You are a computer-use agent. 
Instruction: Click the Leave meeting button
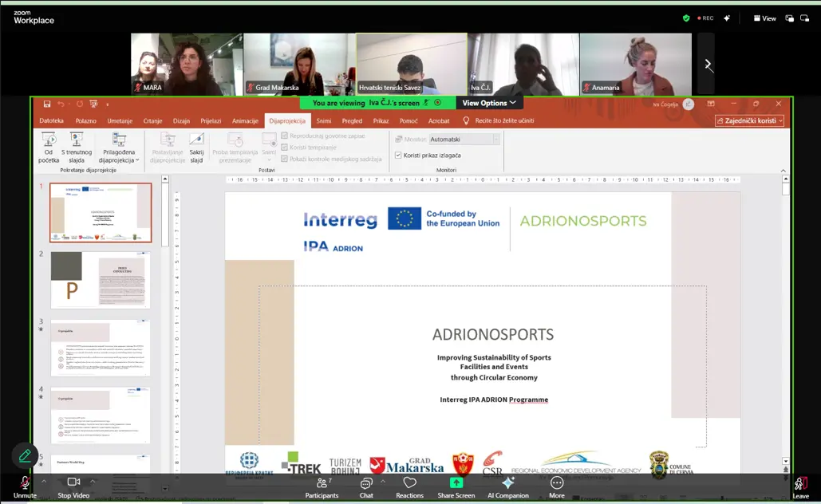pos(800,485)
